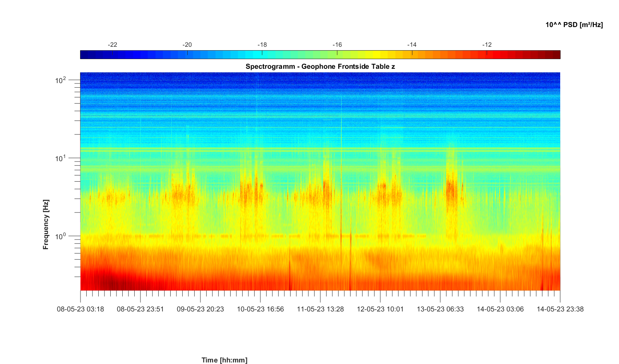Screen dimensions: 619x364
Task: Click the 'Time [hh:mm]' x-axis label
Action: [224, 360]
